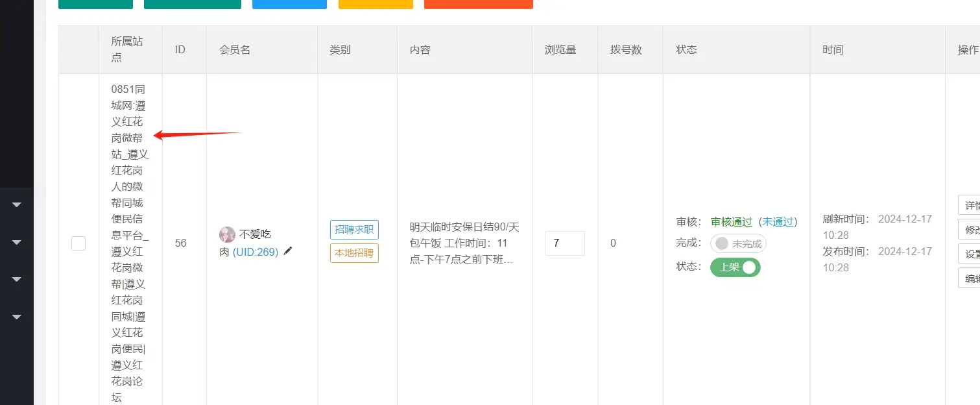This screenshot has height=405, width=980.
Task: Expand the bottom sidebar chevron arrow
Action: 17,317
